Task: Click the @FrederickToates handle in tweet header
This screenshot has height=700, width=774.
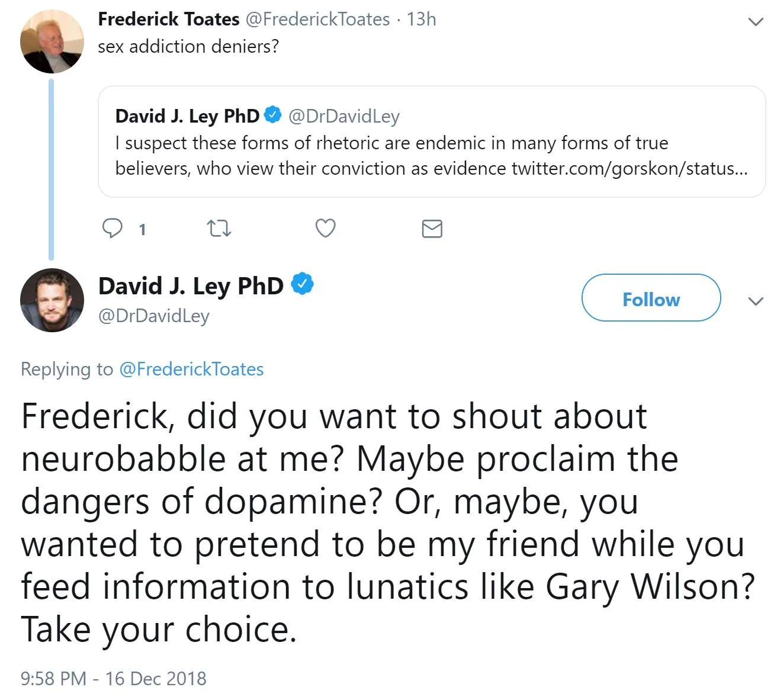Action: [317, 19]
